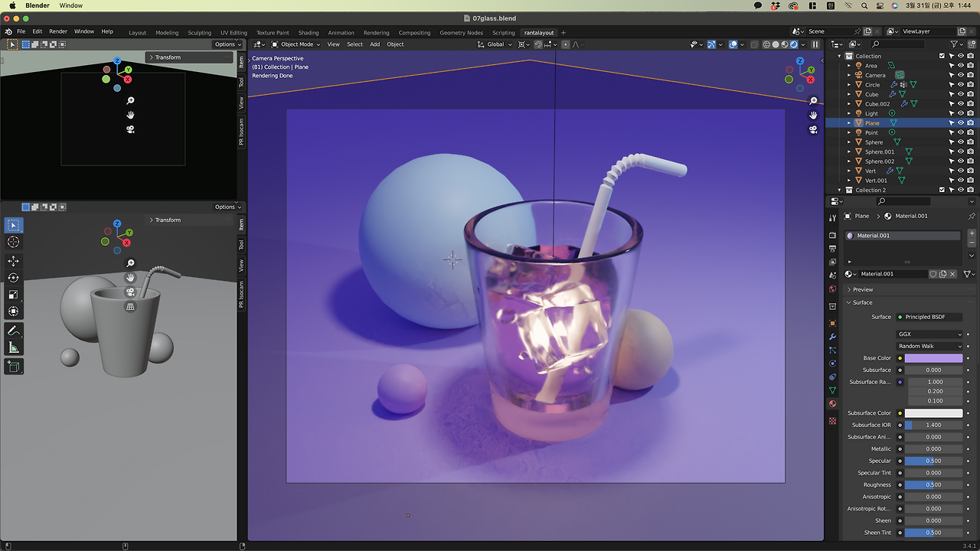Hide the Camera object in viewport
This screenshot has height=551, width=980.
pos(961,75)
